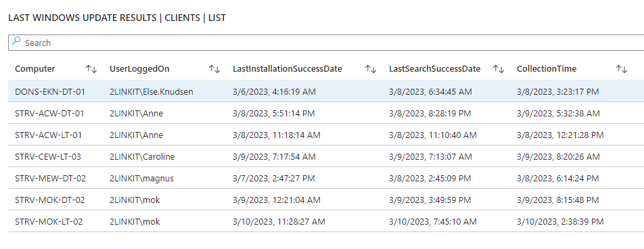Click search date 3/8/2023, 11:10:40 AM

pyautogui.click(x=434, y=135)
